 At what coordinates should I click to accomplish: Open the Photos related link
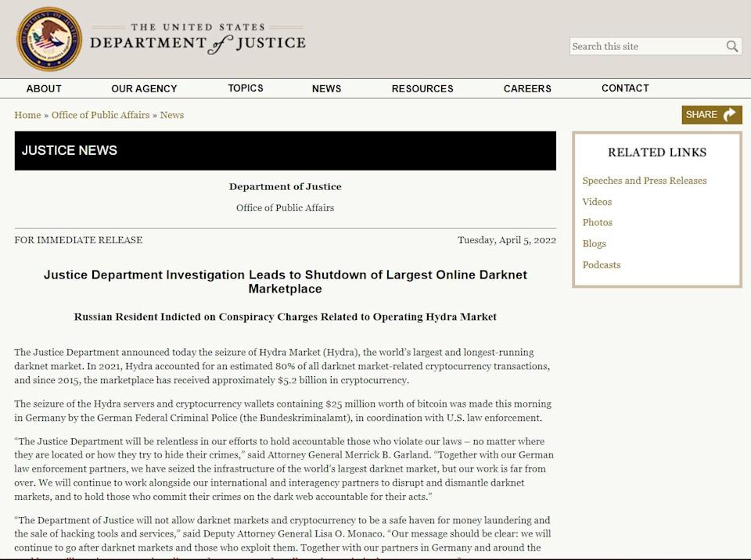coord(597,222)
